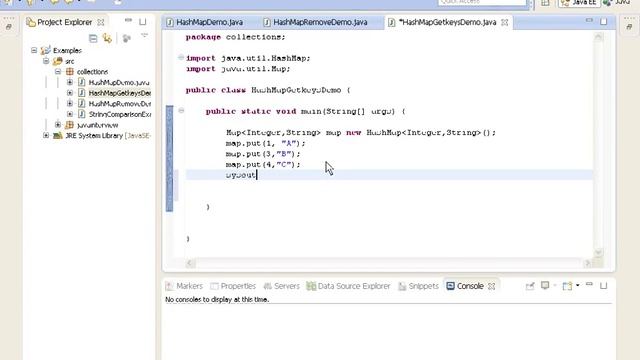Maximize the Project Explorer panel
Viewport: 640px width, 360px height.
pyautogui.click(x=142, y=21)
